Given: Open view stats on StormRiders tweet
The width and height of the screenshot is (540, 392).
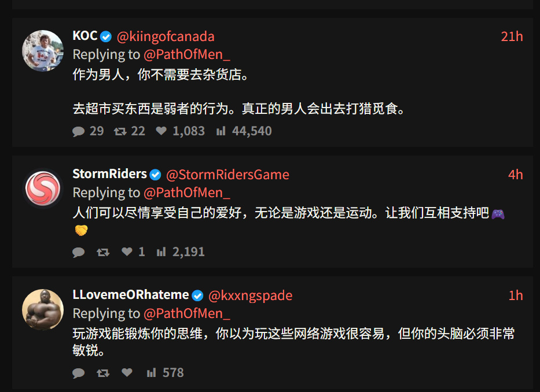Looking at the screenshot, I should (x=161, y=252).
